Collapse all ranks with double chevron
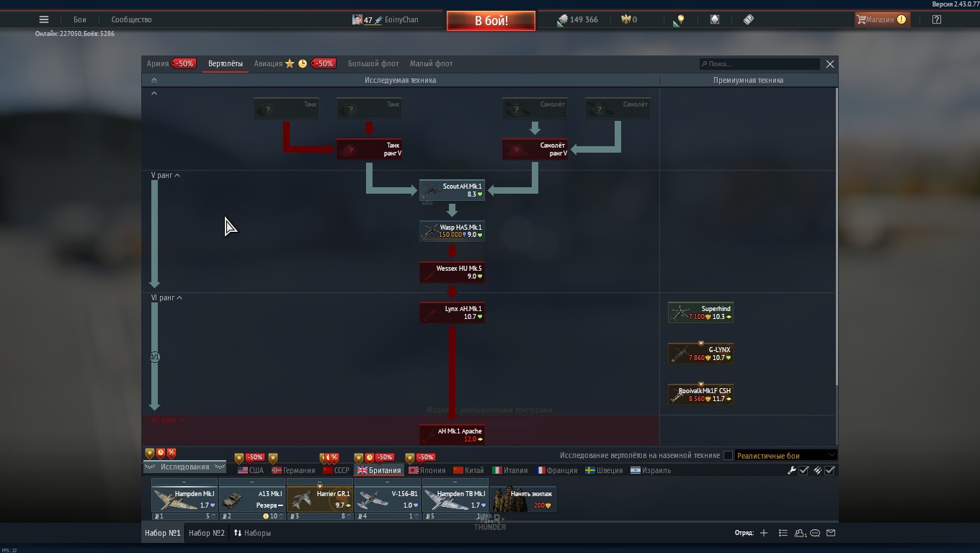The height and width of the screenshot is (553, 980). (x=153, y=81)
